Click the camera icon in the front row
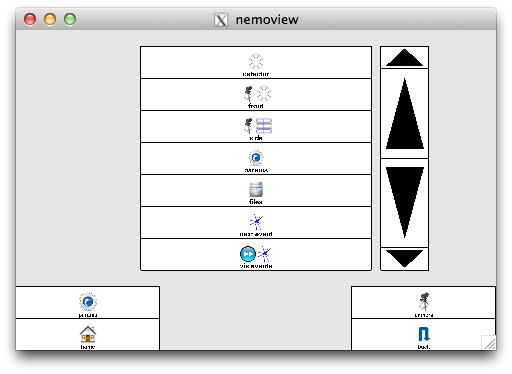The image size is (512, 374). pyautogui.click(x=248, y=94)
